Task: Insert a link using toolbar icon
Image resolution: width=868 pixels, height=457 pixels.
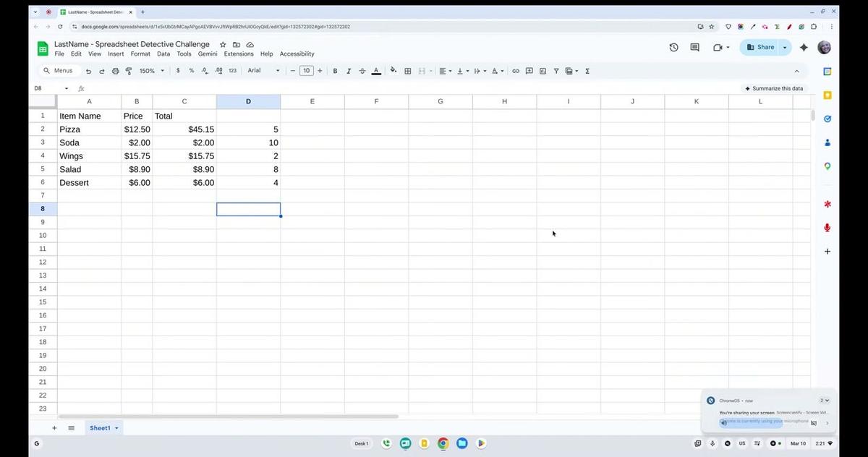Action: click(x=516, y=71)
